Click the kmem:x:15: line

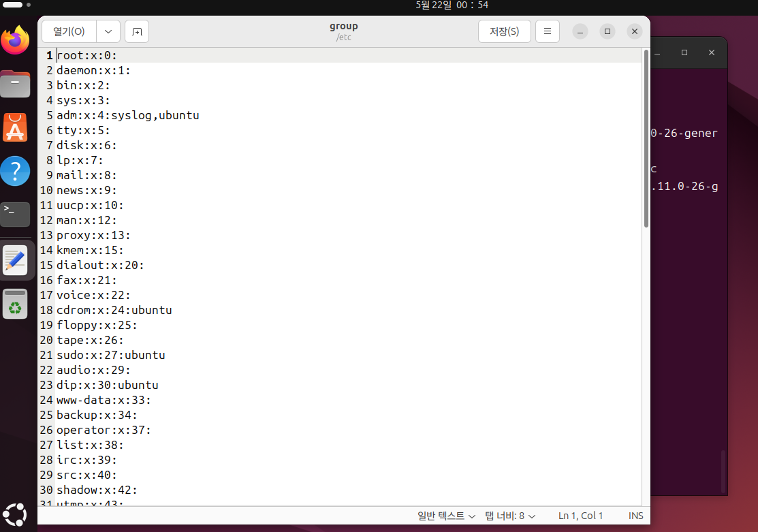coord(90,251)
